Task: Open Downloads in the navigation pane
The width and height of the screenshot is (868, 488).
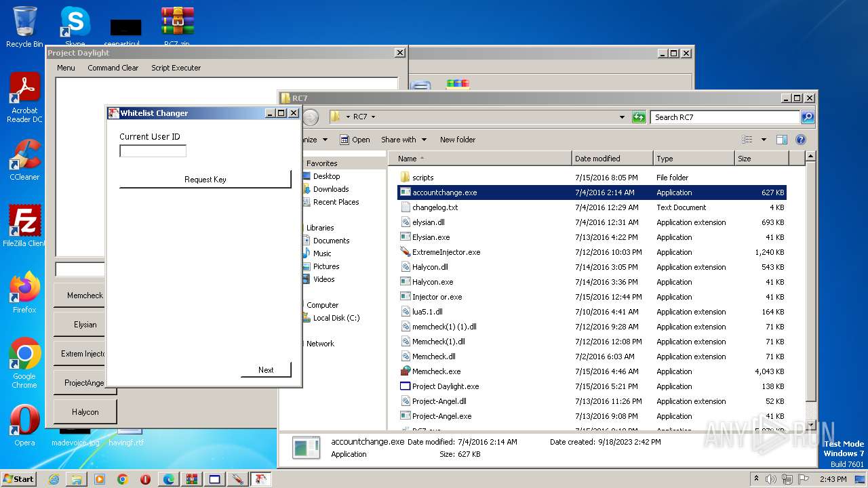Action: [330, 189]
